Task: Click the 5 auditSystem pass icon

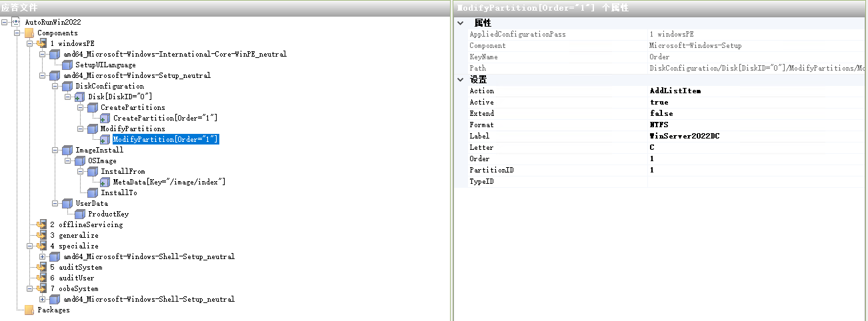Action: [x=41, y=267]
